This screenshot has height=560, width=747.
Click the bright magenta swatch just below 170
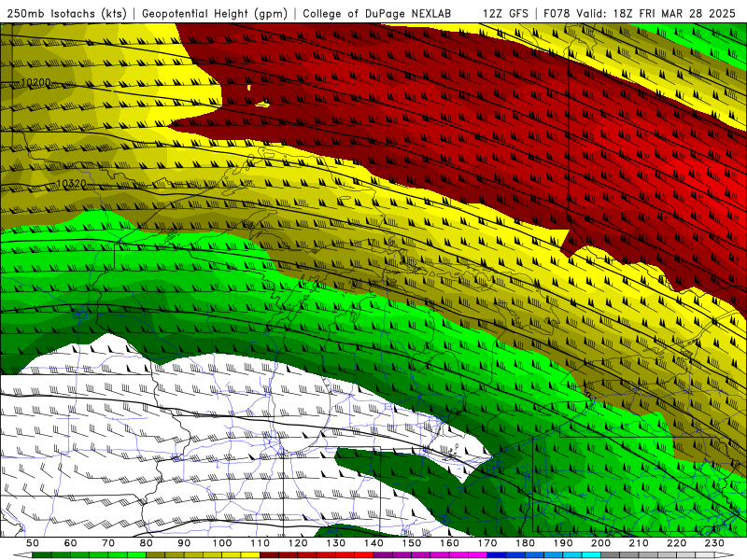[x=478, y=555]
